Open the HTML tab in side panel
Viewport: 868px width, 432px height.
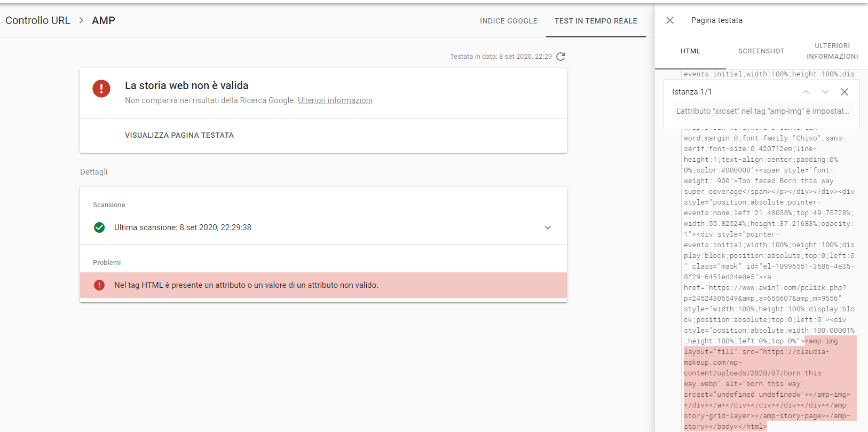(x=690, y=51)
